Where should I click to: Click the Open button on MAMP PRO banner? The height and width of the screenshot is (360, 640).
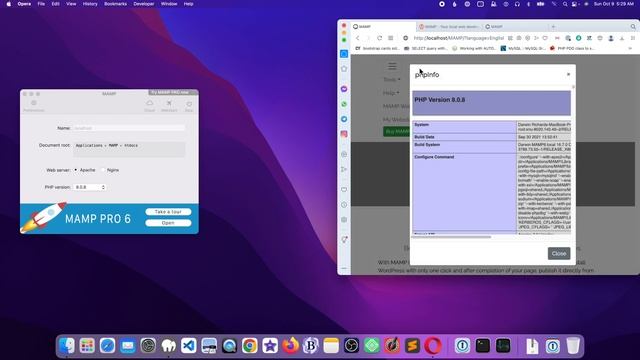click(x=168, y=223)
